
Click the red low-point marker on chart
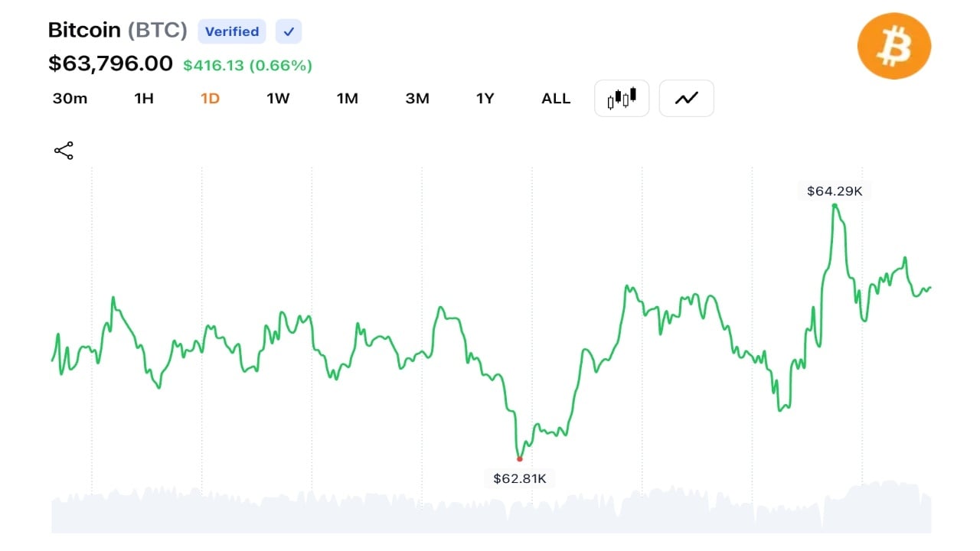(520, 459)
